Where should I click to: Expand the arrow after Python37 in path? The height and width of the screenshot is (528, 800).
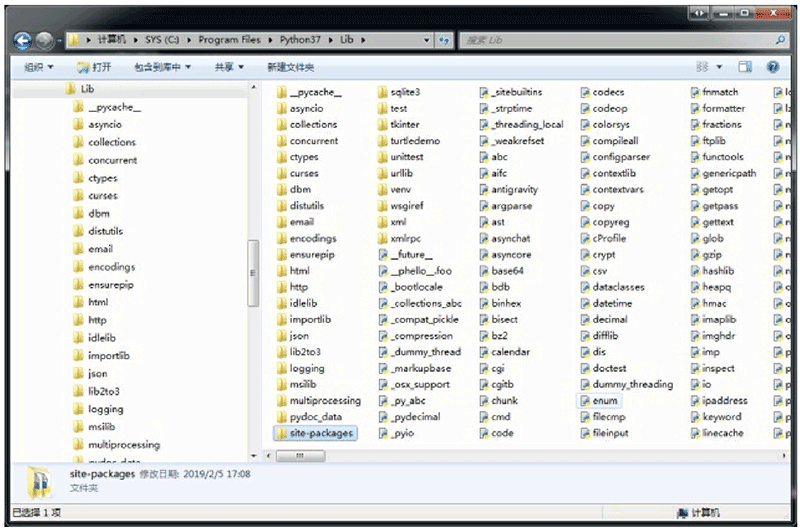pos(331,40)
